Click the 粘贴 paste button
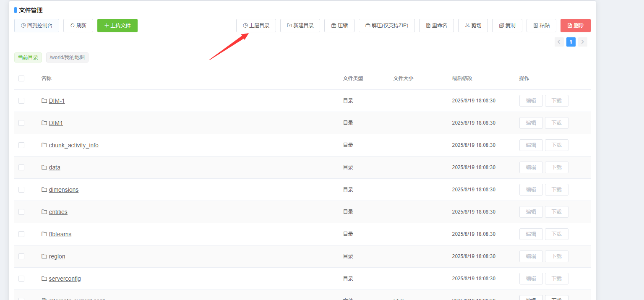This screenshot has width=644, height=300. coord(541,26)
